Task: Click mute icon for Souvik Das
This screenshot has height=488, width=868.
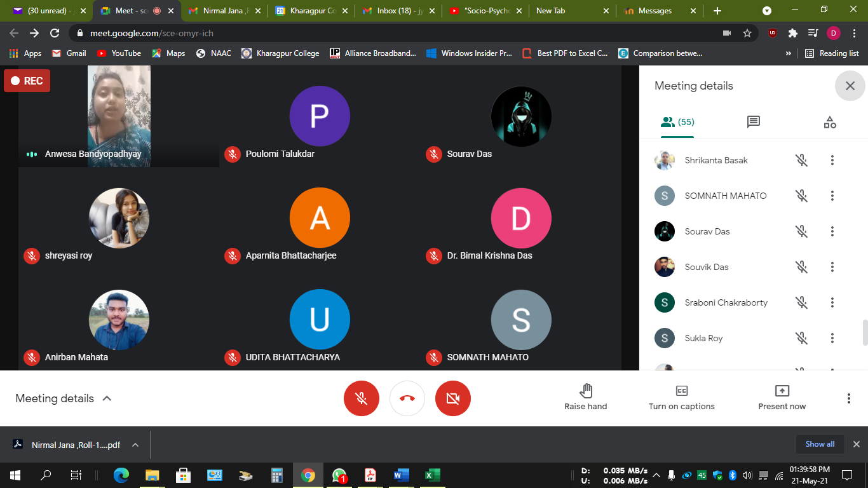Action: 802,267
